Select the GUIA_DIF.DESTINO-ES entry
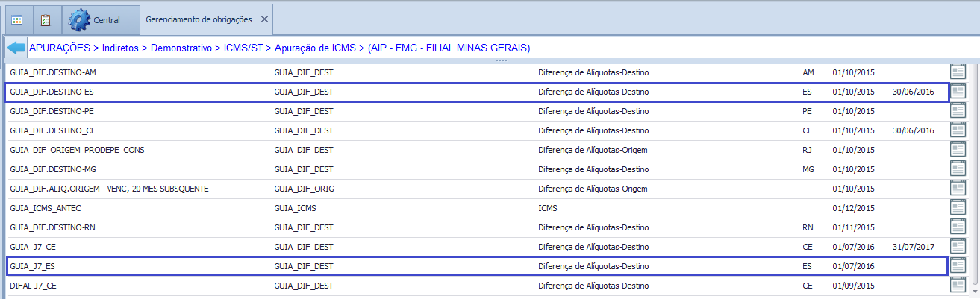The image size is (980, 299). tap(52, 92)
